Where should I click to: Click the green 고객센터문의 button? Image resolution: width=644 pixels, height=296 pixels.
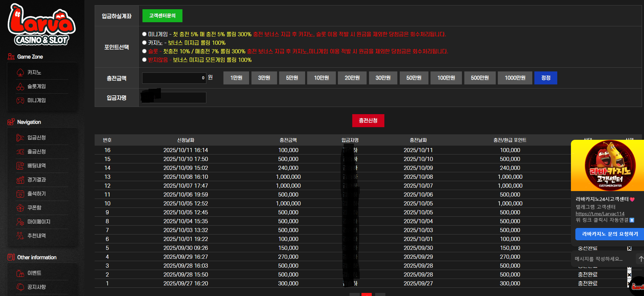pyautogui.click(x=162, y=16)
